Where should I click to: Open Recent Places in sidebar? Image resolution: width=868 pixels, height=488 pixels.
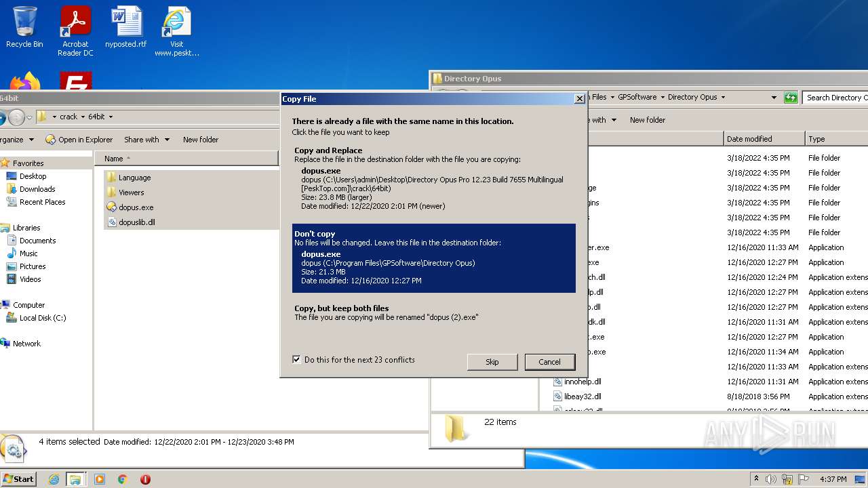(42, 202)
